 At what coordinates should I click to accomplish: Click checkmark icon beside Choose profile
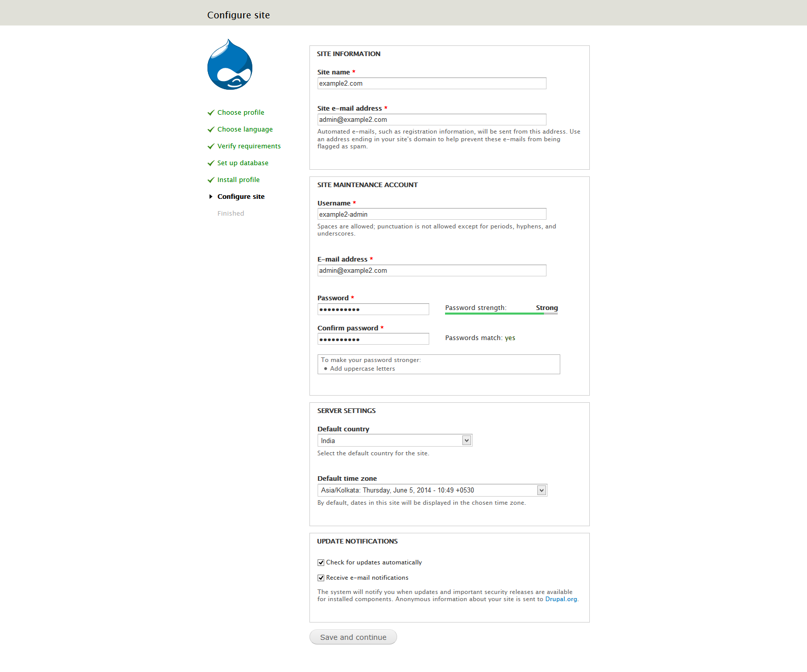211,113
